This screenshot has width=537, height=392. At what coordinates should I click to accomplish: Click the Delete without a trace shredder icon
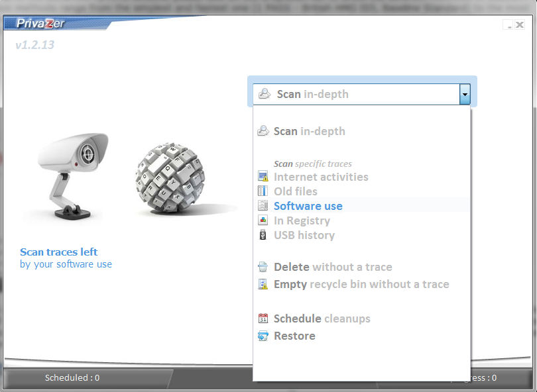click(x=263, y=267)
